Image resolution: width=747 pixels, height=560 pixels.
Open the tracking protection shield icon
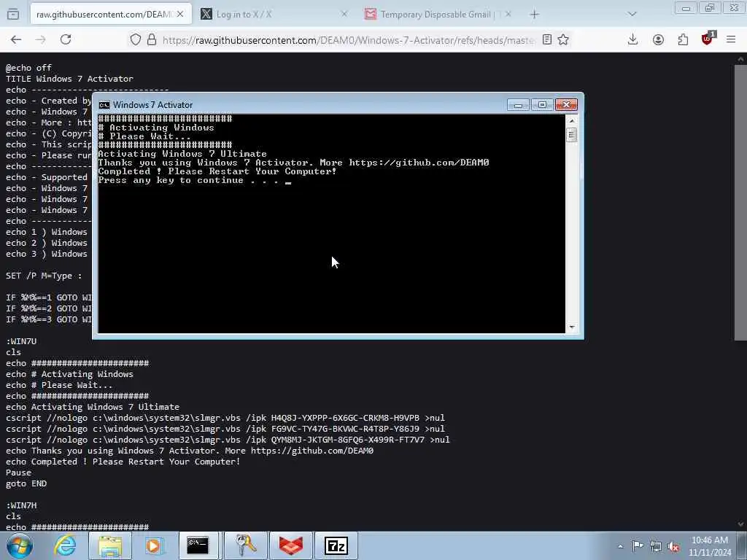[136, 39]
